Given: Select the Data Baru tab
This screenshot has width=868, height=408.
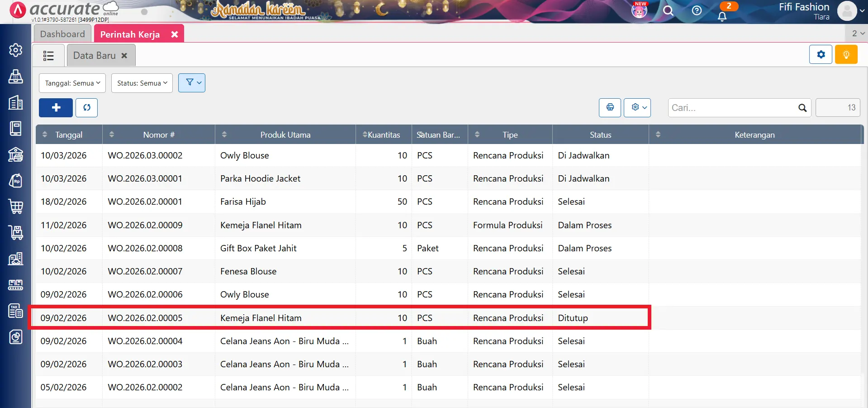Looking at the screenshot, I should click(x=95, y=56).
